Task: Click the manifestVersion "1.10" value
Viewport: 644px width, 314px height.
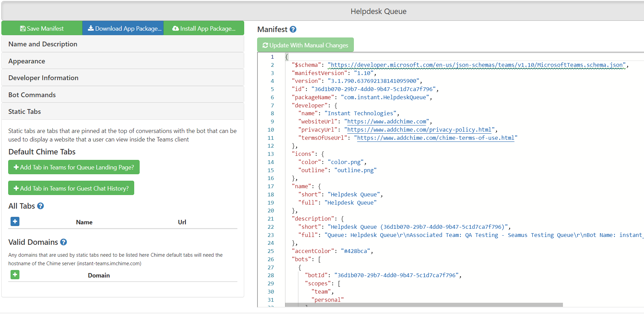Action: click(363, 73)
